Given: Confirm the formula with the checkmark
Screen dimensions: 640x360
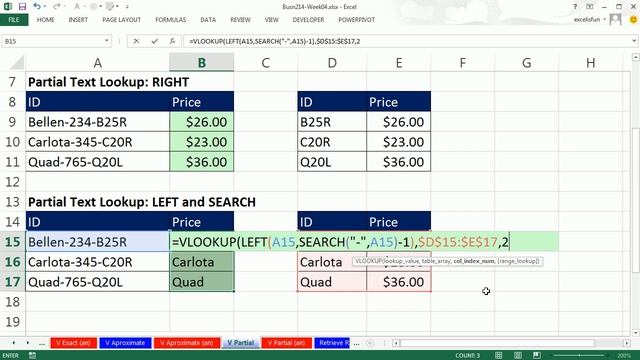Looking at the screenshot, I should click(x=154, y=41).
